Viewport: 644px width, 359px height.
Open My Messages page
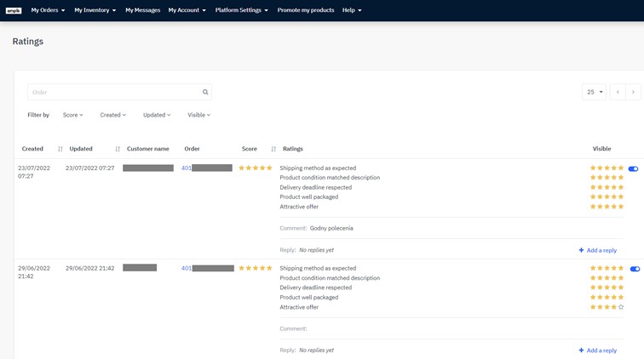(x=142, y=10)
